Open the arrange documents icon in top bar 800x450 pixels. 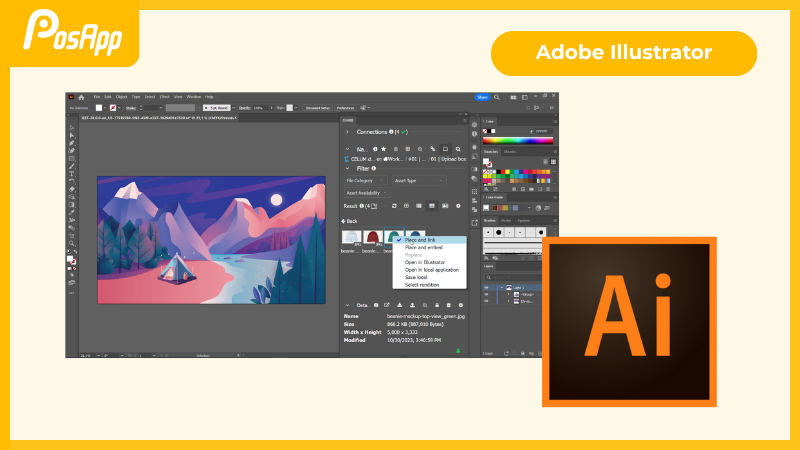[x=513, y=97]
